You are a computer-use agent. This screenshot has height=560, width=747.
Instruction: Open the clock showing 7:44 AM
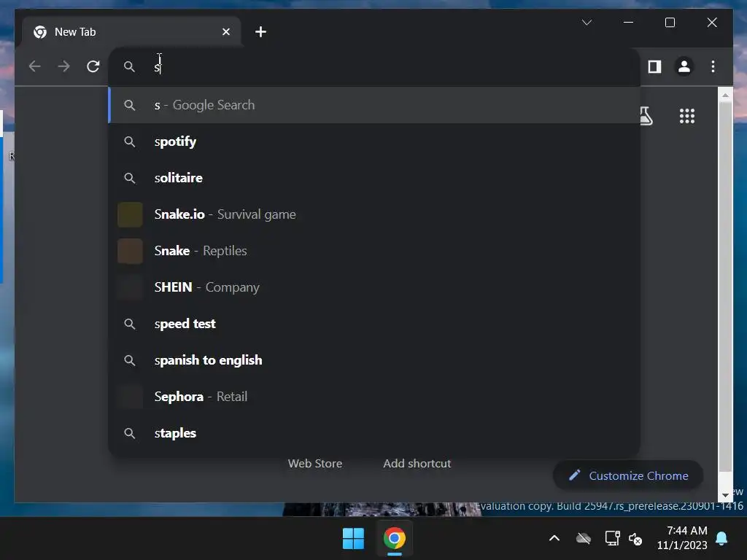(x=682, y=537)
